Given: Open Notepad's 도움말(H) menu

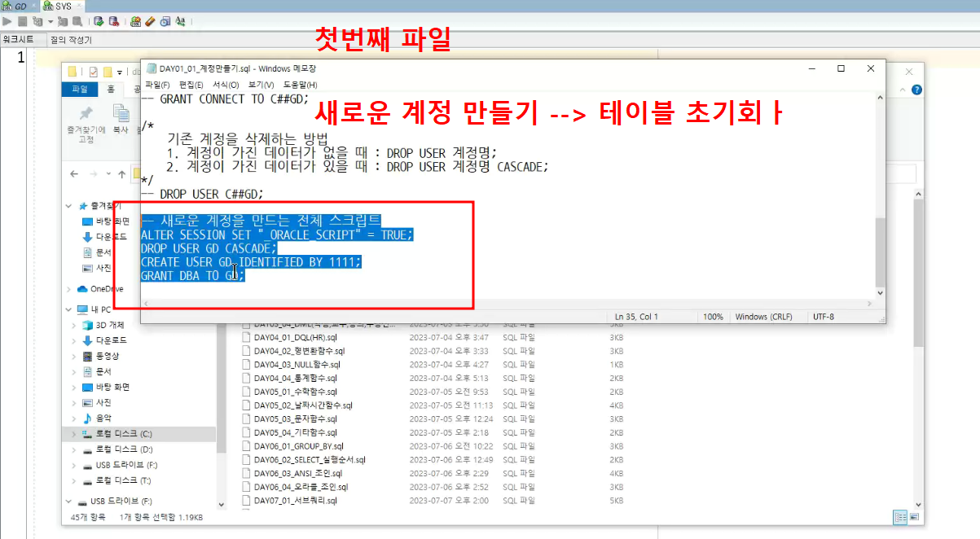Looking at the screenshot, I should coord(300,85).
